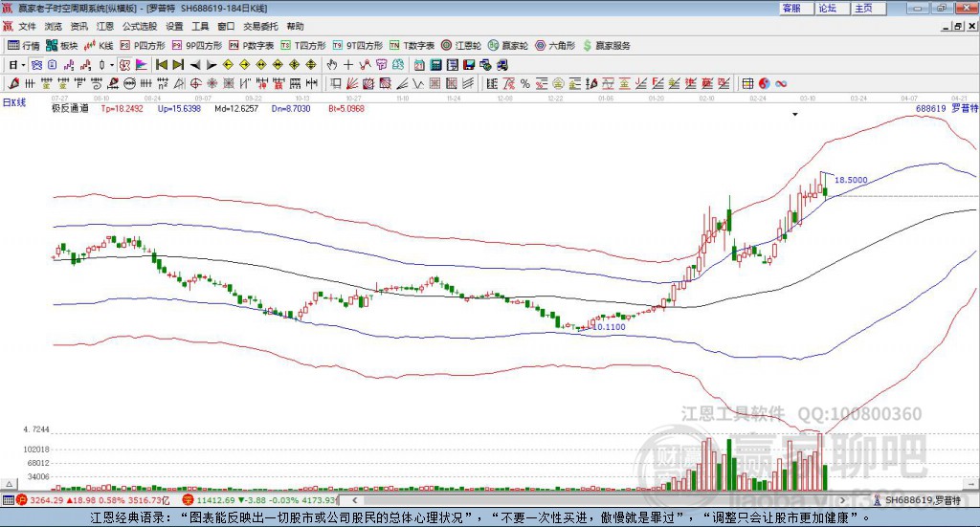Image resolution: width=980 pixels, height=527 pixels.
Task: Open the 六角形 hexagon tool
Action: (554, 46)
